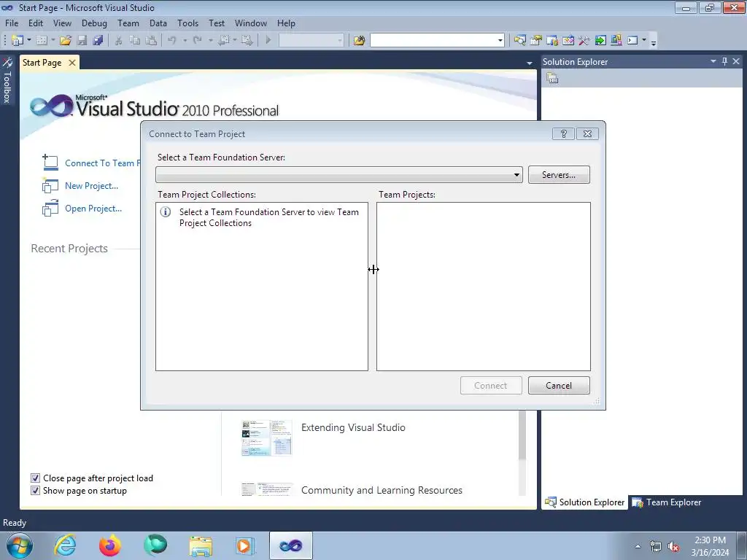Click the Open Project... link
Screen dimensions: 747x560
(93, 208)
